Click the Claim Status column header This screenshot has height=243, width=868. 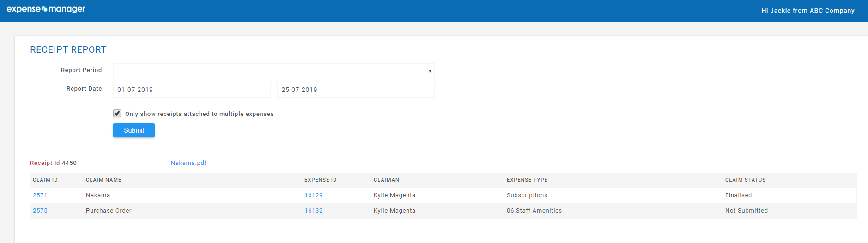click(x=746, y=180)
